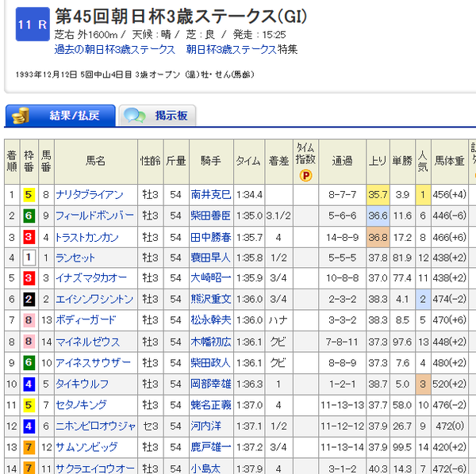This screenshot has width=476, height=474.
Task: Open horse サクラエイコウオー page
Action: click(95, 468)
